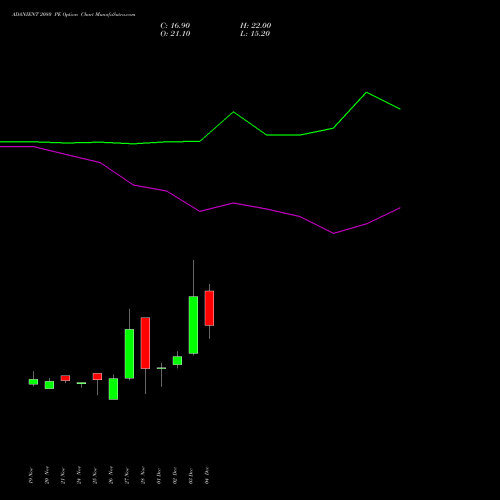
Task: Click the 25 Nov date label
Action: click(95, 475)
